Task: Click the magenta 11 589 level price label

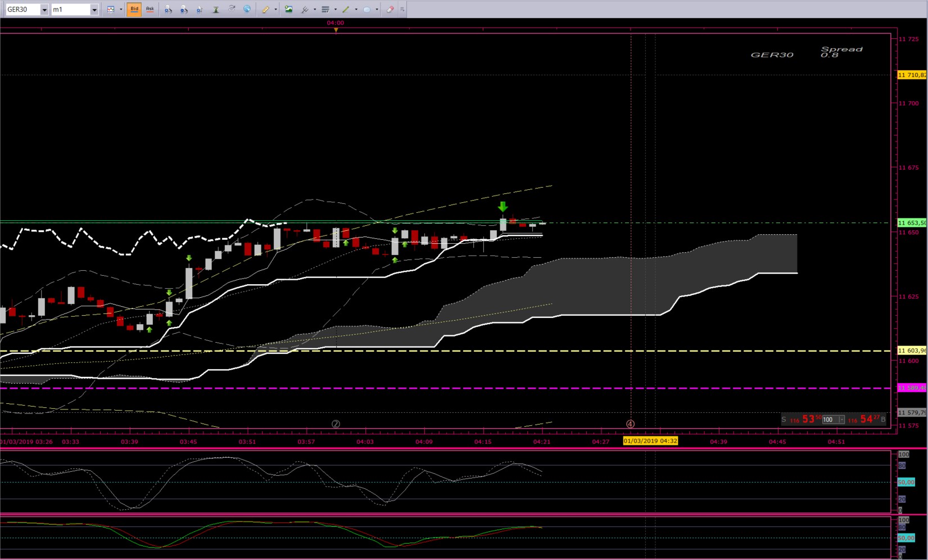Action: (x=912, y=388)
